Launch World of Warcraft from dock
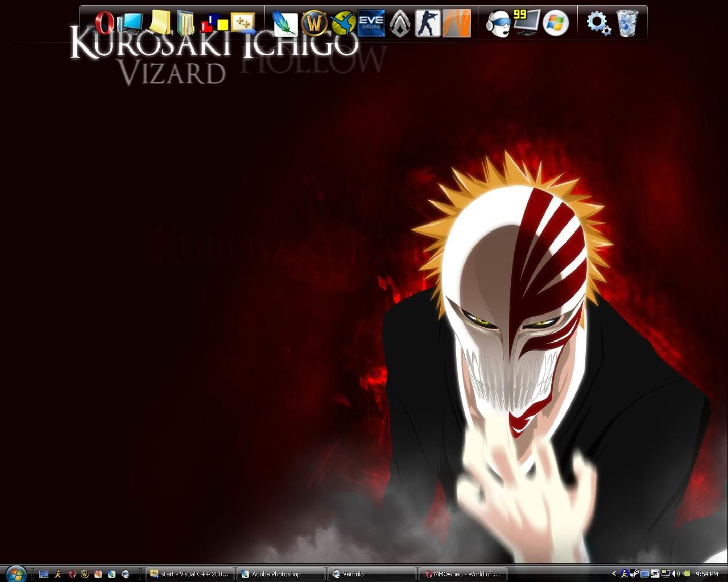The image size is (728, 582). 315,24
